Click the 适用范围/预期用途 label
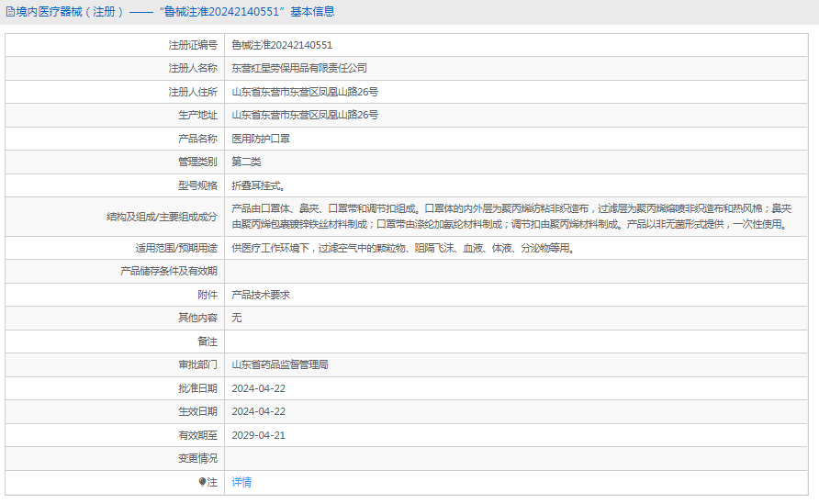The image size is (819, 504). [x=176, y=248]
